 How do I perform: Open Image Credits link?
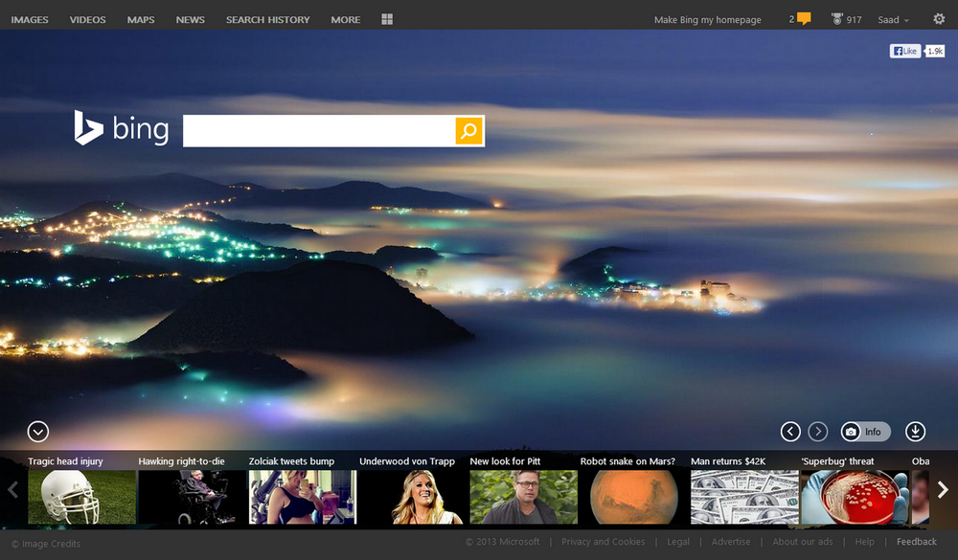pyautogui.click(x=46, y=544)
